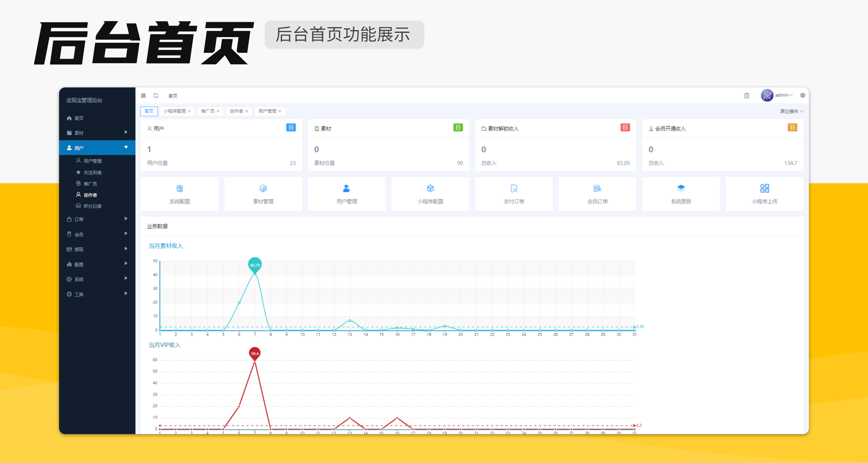Open the 系统配置 shortcut icon

point(180,194)
